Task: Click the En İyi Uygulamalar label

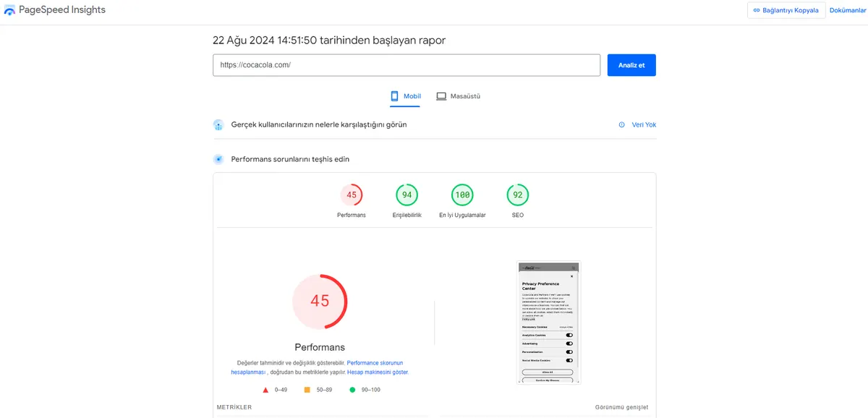Action: 462,216
